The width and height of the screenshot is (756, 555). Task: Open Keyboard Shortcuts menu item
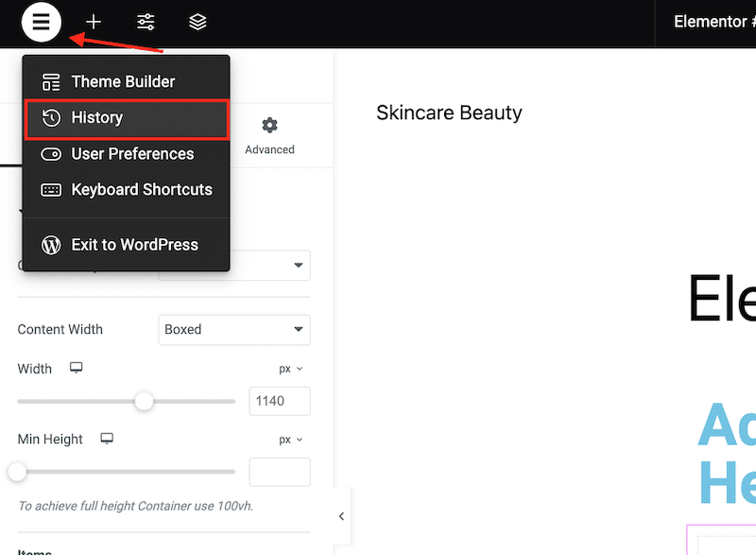coord(126,189)
